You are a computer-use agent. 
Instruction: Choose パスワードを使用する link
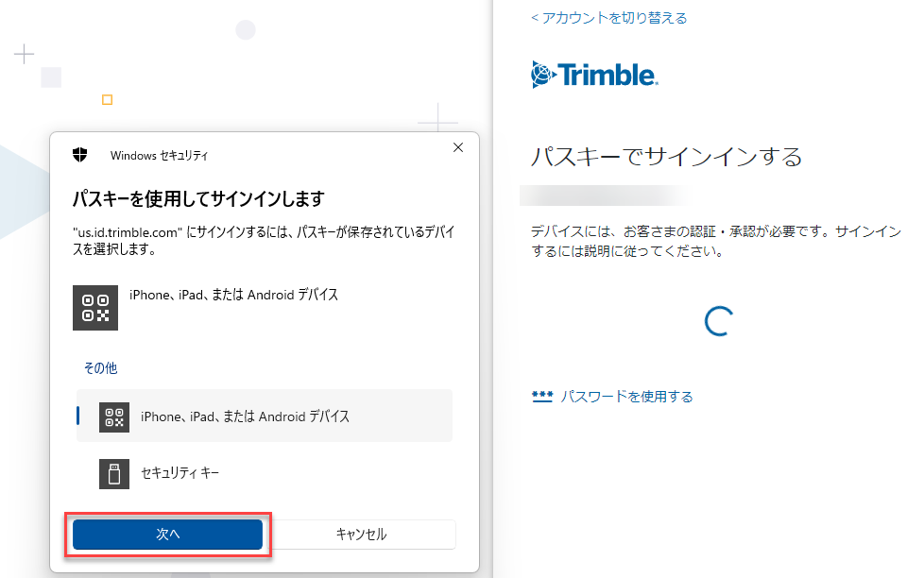pyautogui.click(x=626, y=397)
